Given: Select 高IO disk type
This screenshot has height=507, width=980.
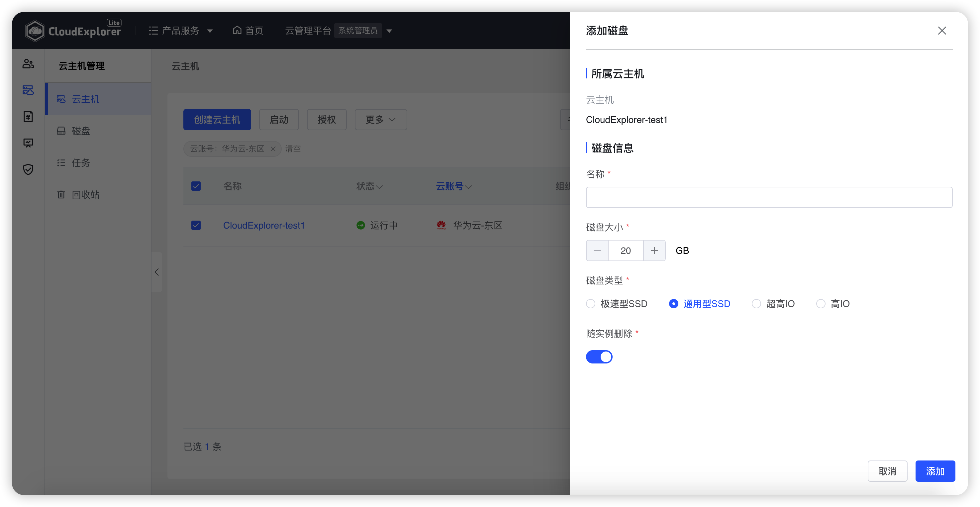Looking at the screenshot, I should point(833,304).
